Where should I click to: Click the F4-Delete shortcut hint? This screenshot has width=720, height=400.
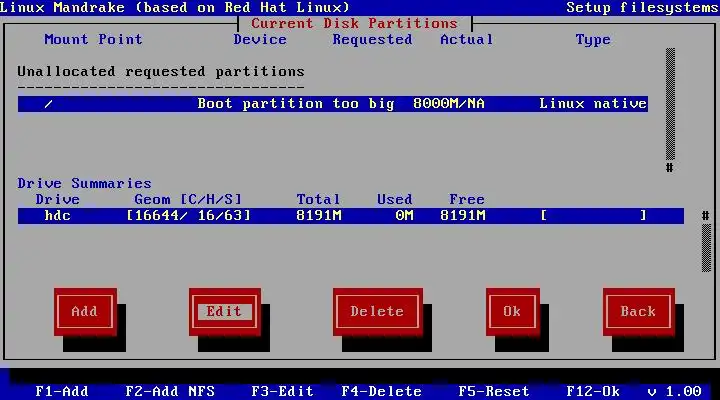click(x=382, y=391)
